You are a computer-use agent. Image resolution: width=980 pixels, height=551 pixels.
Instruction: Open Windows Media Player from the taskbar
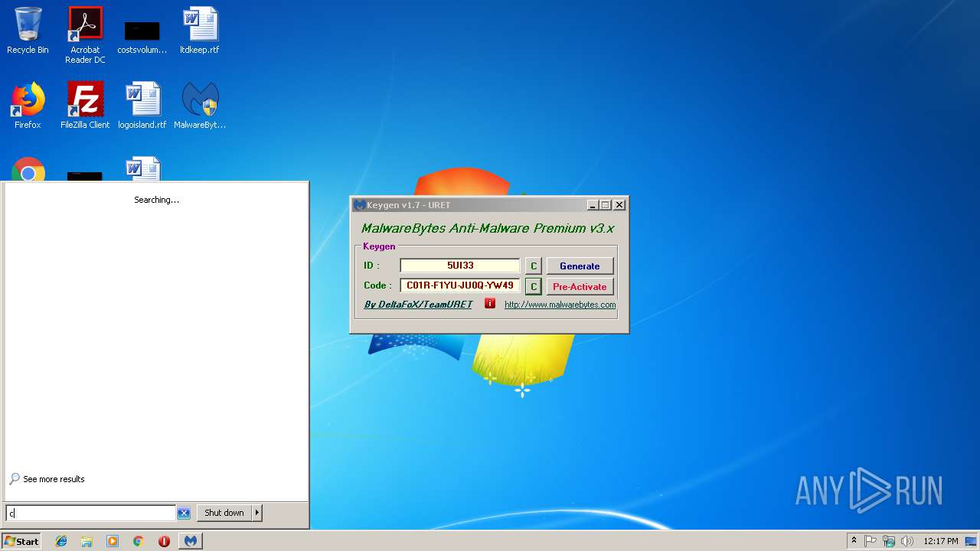113,541
